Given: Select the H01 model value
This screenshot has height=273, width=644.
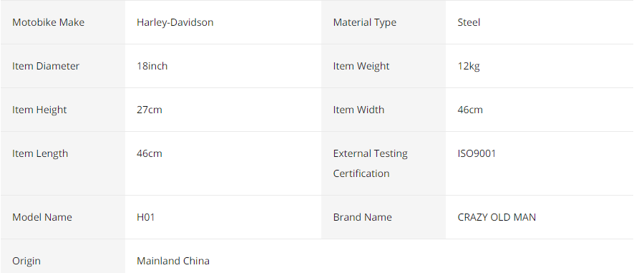Looking at the screenshot, I should pos(145,217).
